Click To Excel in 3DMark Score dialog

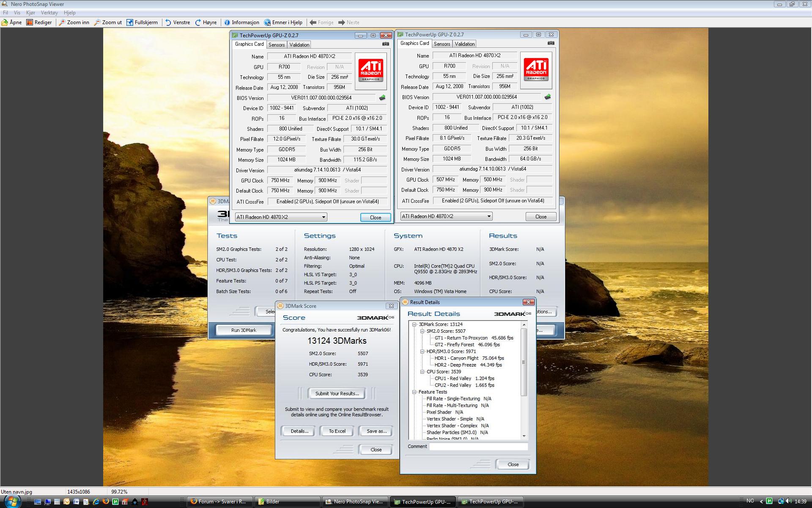tap(337, 431)
